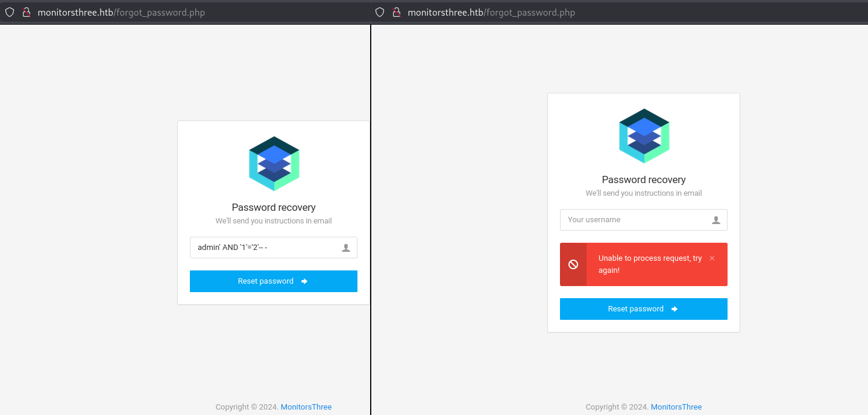Click the user icon beside the admin' payload
The width and height of the screenshot is (868, 415).
[346, 248]
